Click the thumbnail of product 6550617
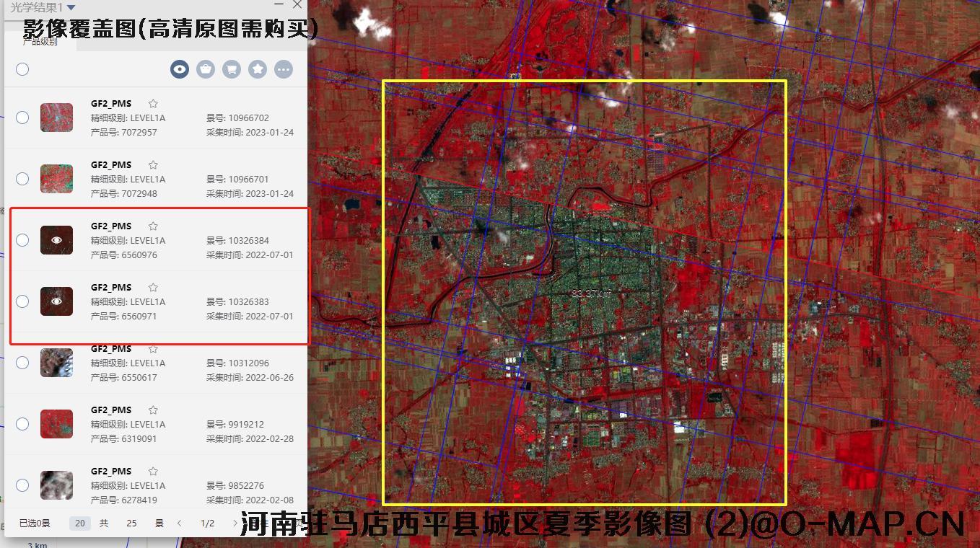The width and height of the screenshot is (980, 548). click(x=56, y=363)
